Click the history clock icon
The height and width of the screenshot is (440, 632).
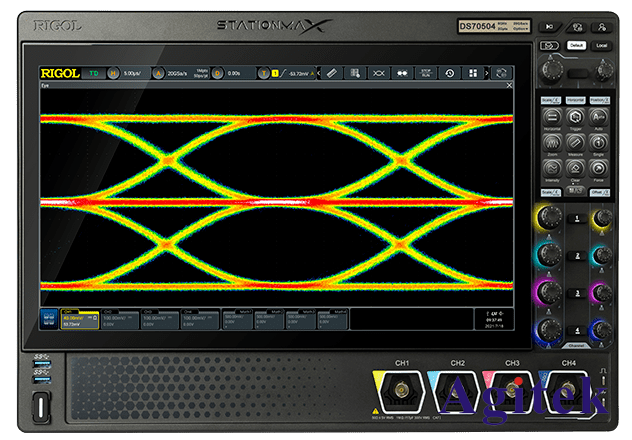(449, 73)
